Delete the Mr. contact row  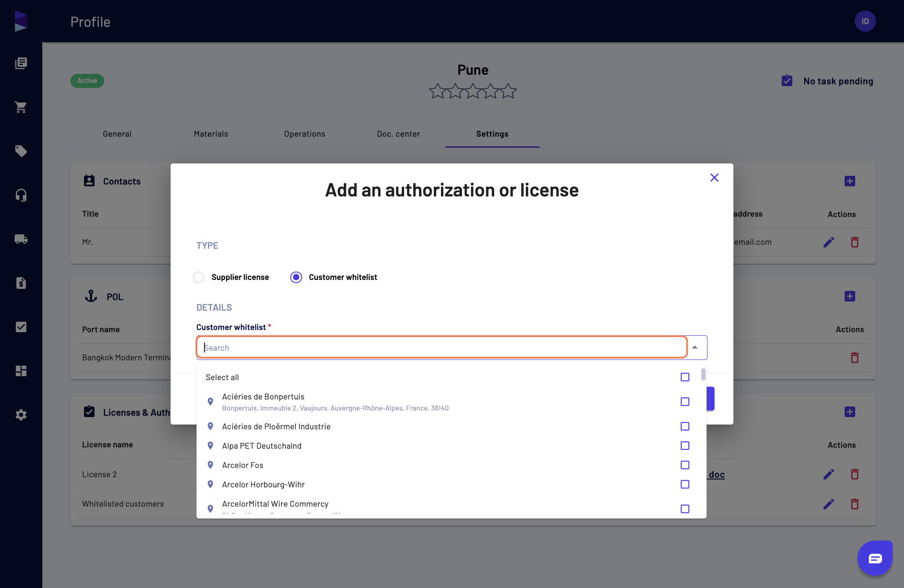pos(855,242)
